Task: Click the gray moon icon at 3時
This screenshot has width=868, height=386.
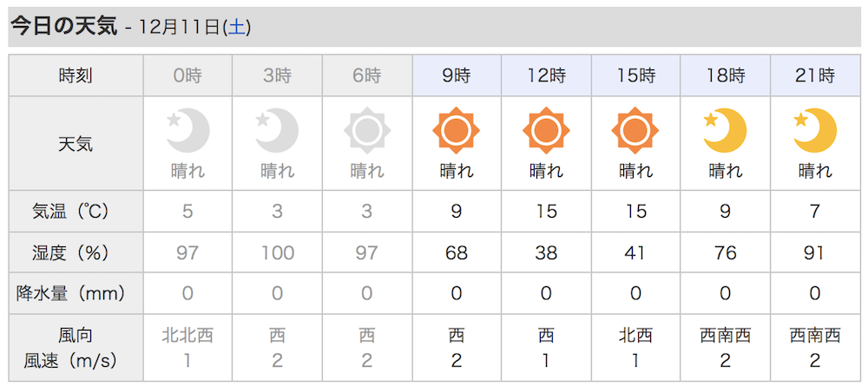Action: (277, 130)
